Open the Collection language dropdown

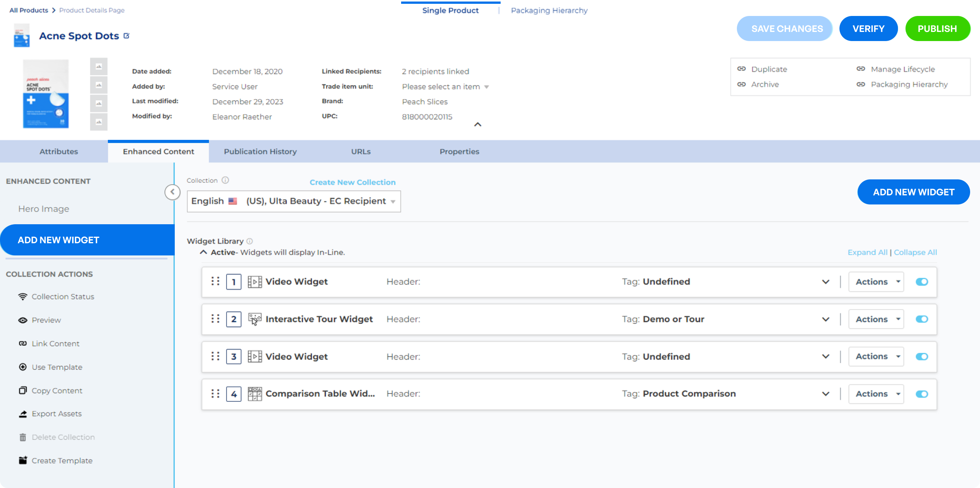point(293,201)
